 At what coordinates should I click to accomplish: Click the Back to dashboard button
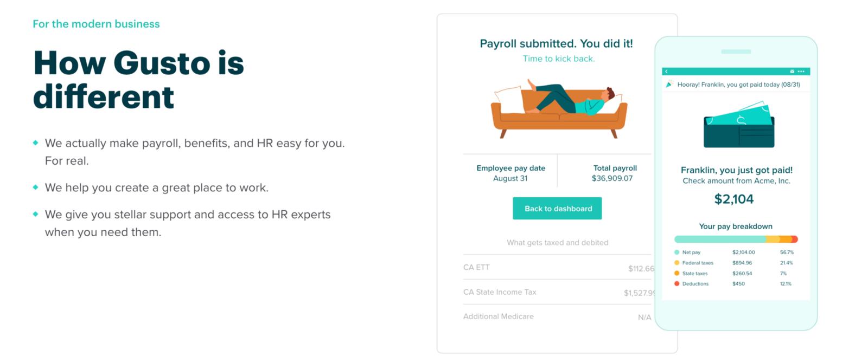click(557, 209)
